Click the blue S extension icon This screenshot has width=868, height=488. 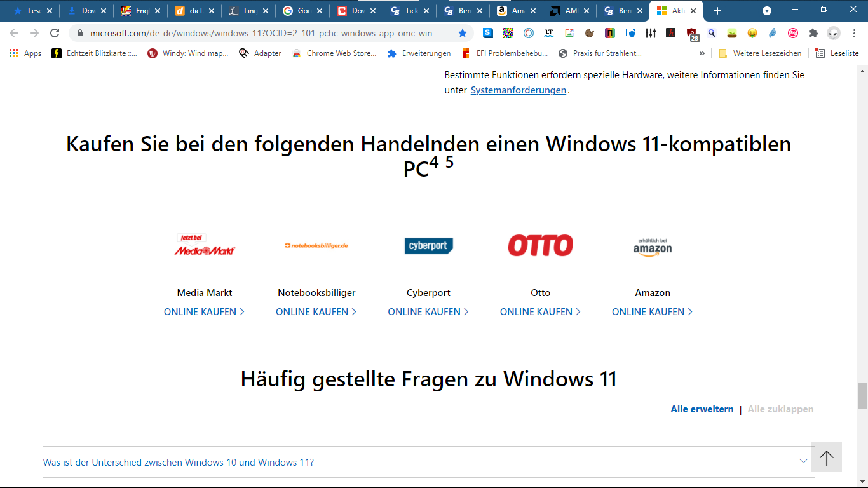pyautogui.click(x=487, y=33)
